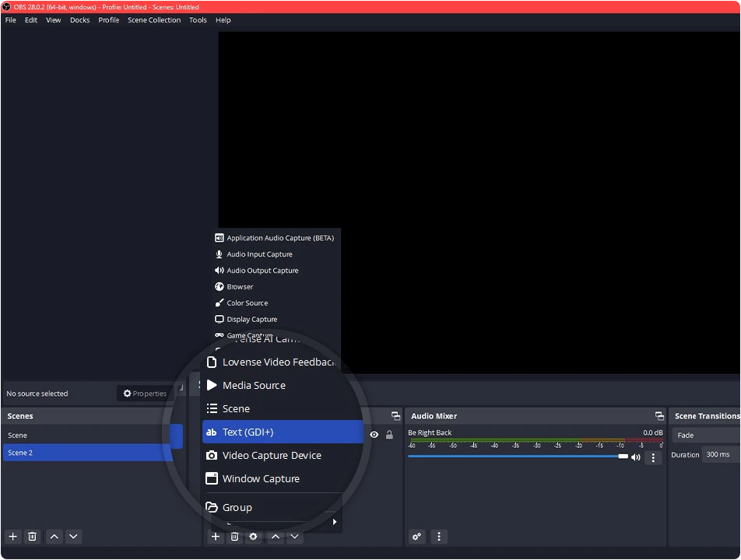Open the Fade transition dropdown
741x560 pixels.
707,436
